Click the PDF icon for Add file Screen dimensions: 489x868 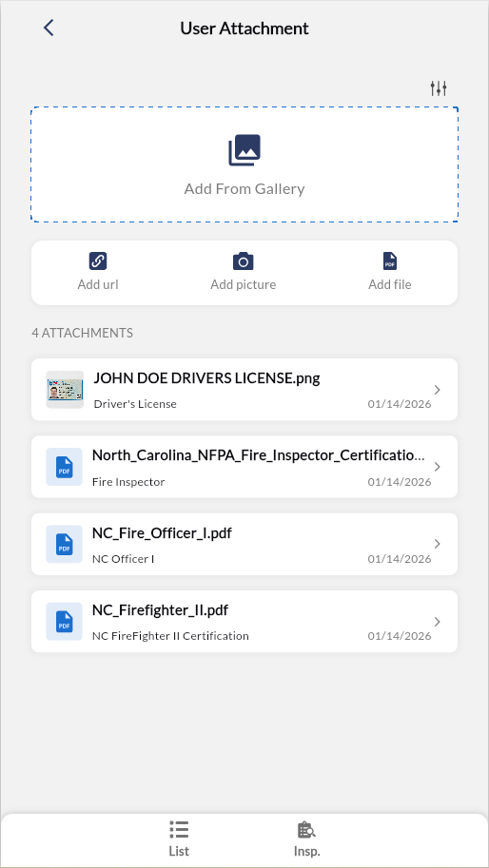(390, 260)
